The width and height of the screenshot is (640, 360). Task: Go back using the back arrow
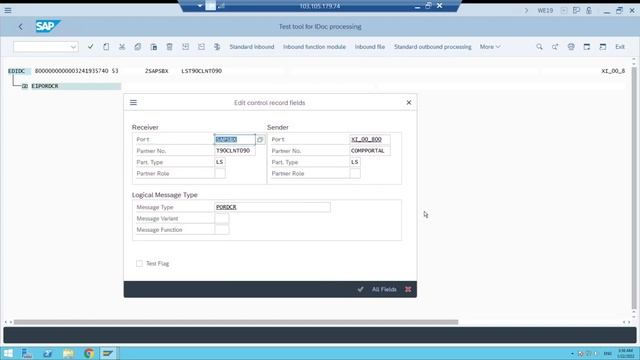coord(20,27)
